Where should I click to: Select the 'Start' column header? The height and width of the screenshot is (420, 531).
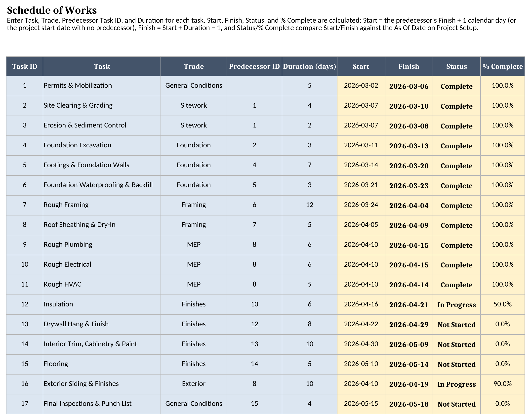click(361, 66)
